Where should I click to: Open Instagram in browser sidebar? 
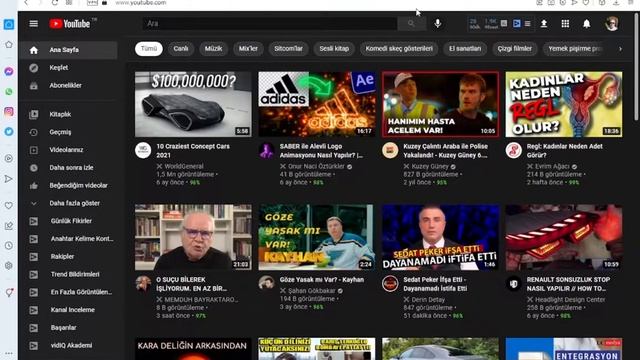9,111
